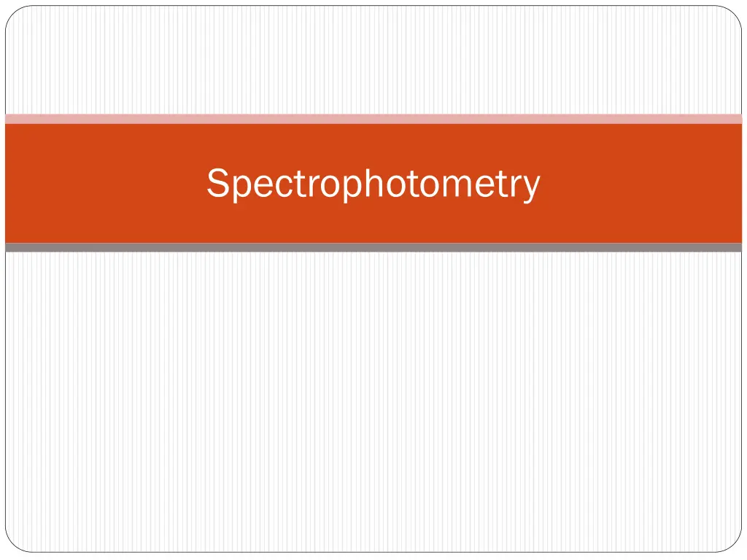Click the center of the lower striped area

tap(373, 402)
